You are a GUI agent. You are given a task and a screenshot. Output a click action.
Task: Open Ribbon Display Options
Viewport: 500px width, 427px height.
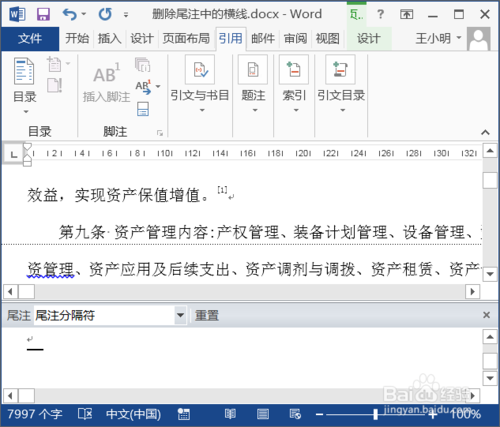tap(407, 14)
